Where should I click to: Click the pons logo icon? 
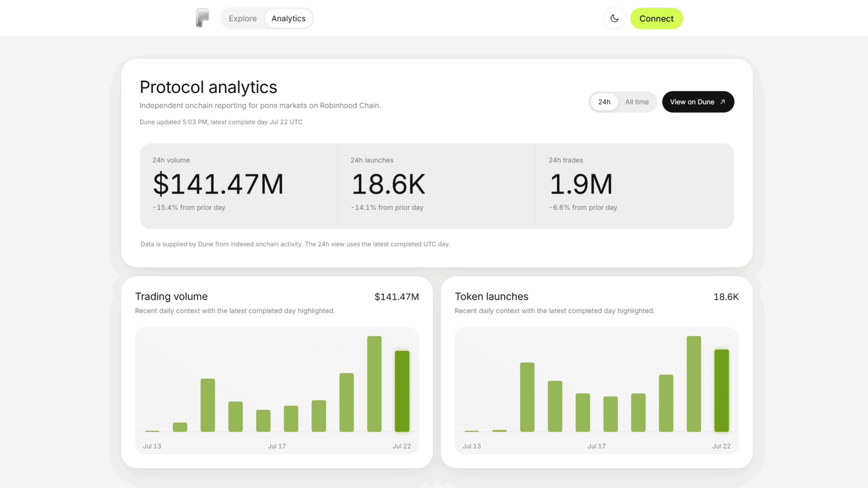pos(202,18)
